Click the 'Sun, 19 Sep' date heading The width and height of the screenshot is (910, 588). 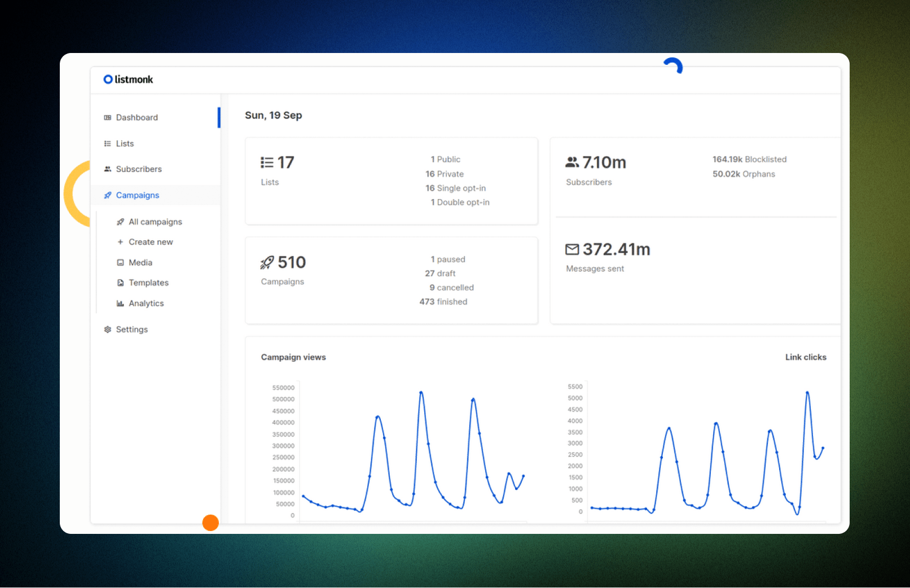tap(274, 116)
